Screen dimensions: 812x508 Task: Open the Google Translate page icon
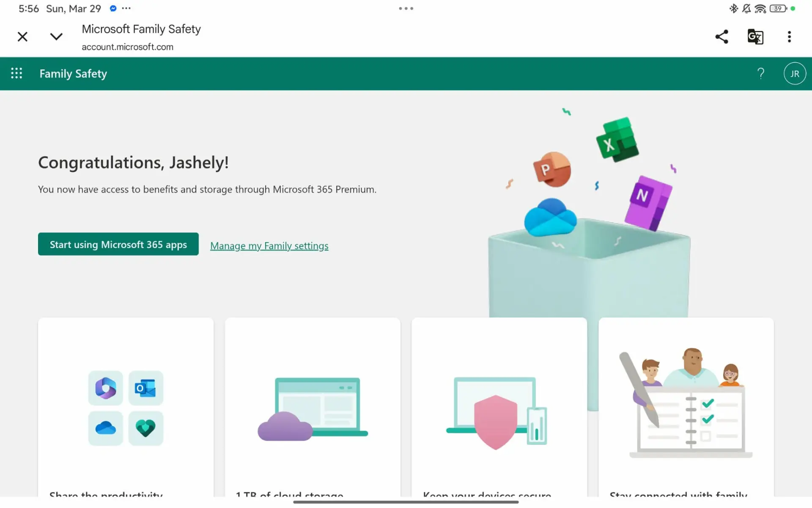pyautogui.click(x=755, y=37)
